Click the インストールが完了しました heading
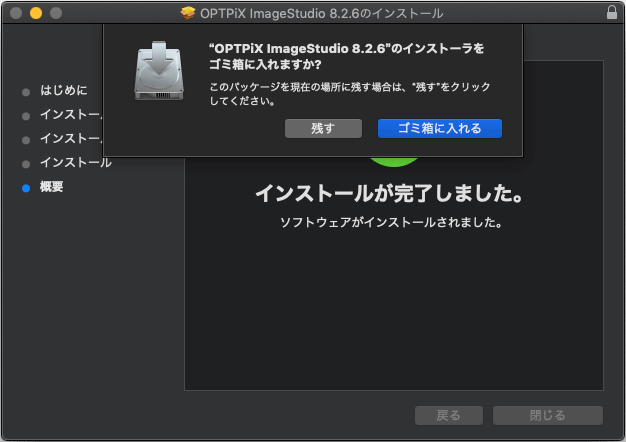 point(390,193)
